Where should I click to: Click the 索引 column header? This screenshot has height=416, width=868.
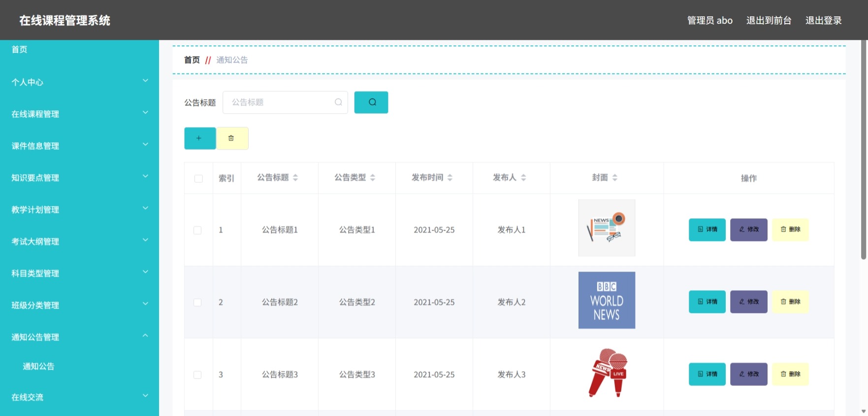click(x=226, y=178)
